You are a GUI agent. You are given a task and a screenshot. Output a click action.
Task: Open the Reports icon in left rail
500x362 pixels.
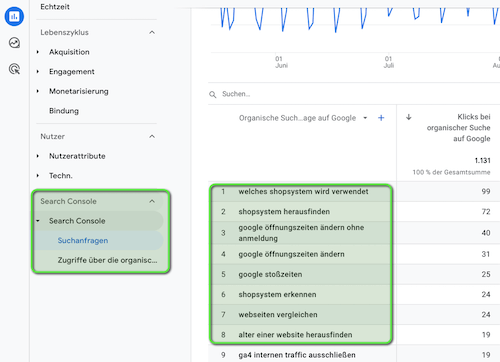[x=14, y=16]
